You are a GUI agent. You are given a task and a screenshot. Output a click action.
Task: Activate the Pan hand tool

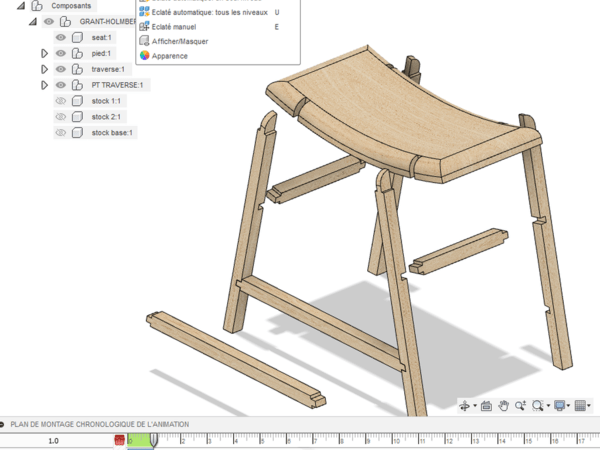click(505, 406)
